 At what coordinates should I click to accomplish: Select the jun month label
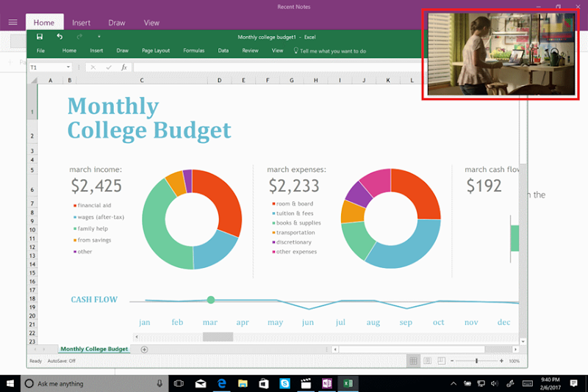pyautogui.click(x=308, y=322)
